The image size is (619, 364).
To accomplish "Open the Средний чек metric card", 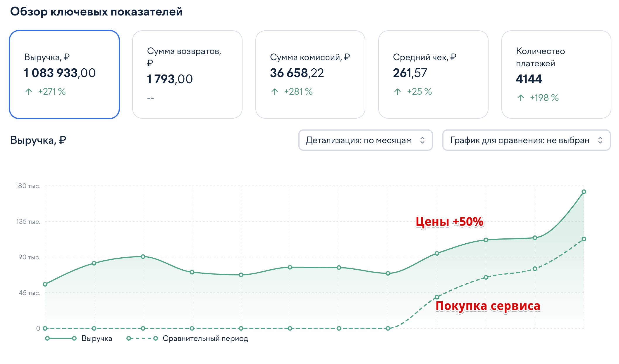I will click(x=433, y=74).
